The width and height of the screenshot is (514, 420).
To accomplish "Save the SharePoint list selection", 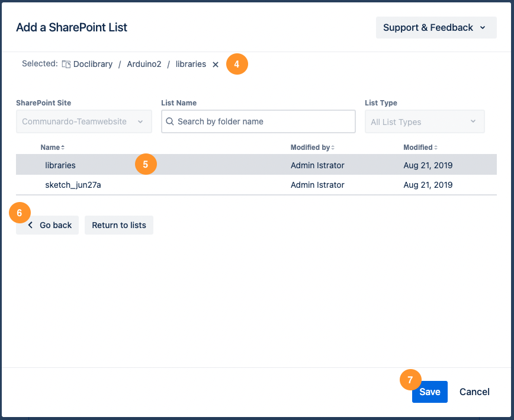I will (429, 392).
